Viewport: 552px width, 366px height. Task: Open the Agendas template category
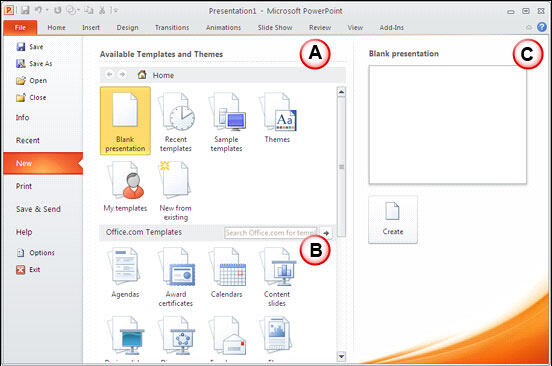coord(125,273)
